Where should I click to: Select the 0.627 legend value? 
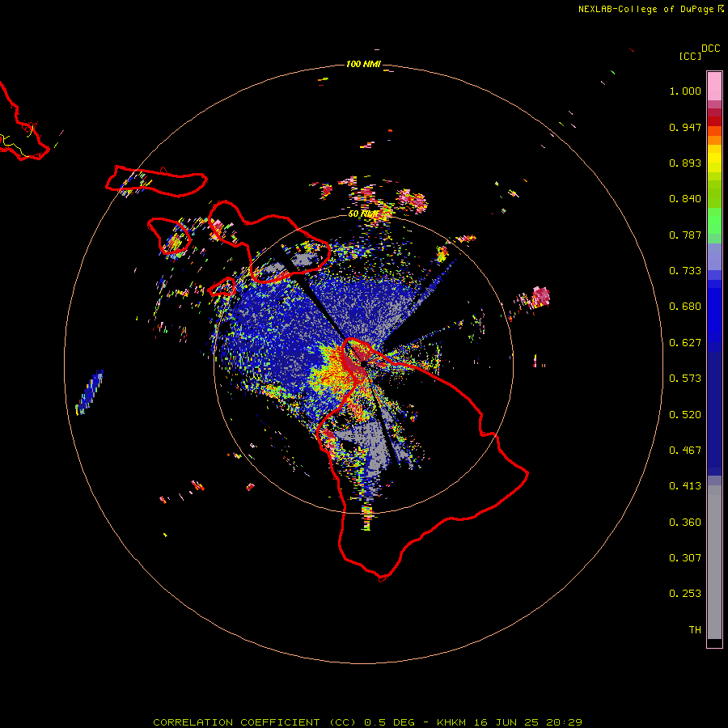[x=685, y=343]
